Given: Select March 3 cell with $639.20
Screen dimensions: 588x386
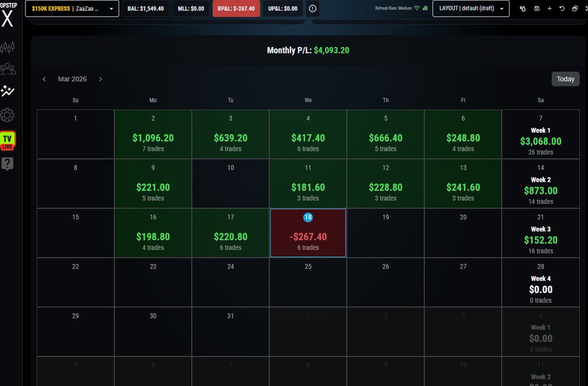Looking at the screenshot, I should (230, 134).
